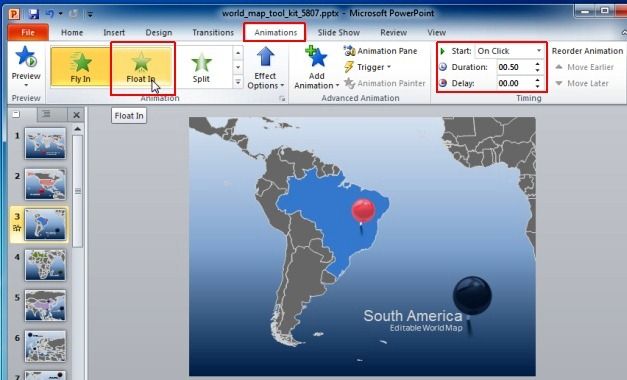Select slide 3 thumbnail

click(x=46, y=224)
